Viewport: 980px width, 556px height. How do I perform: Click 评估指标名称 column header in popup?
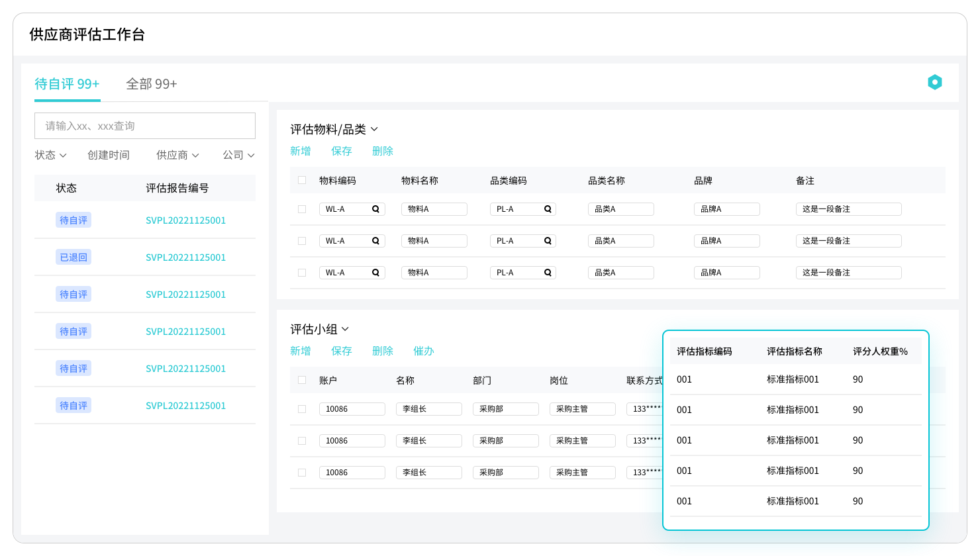tap(795, 351)
